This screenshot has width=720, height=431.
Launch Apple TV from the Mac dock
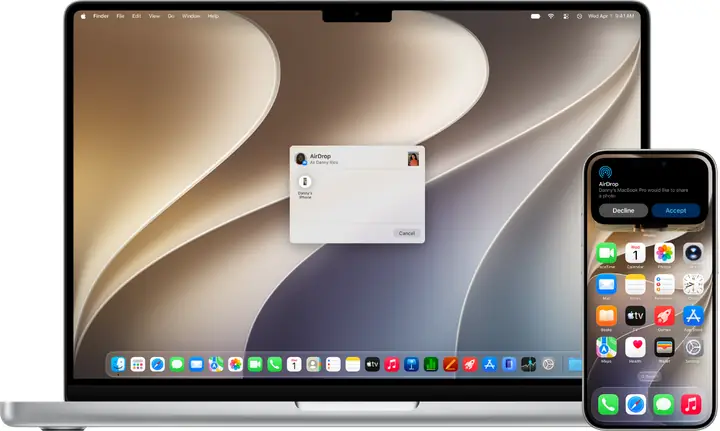click(x=372, y=364)
